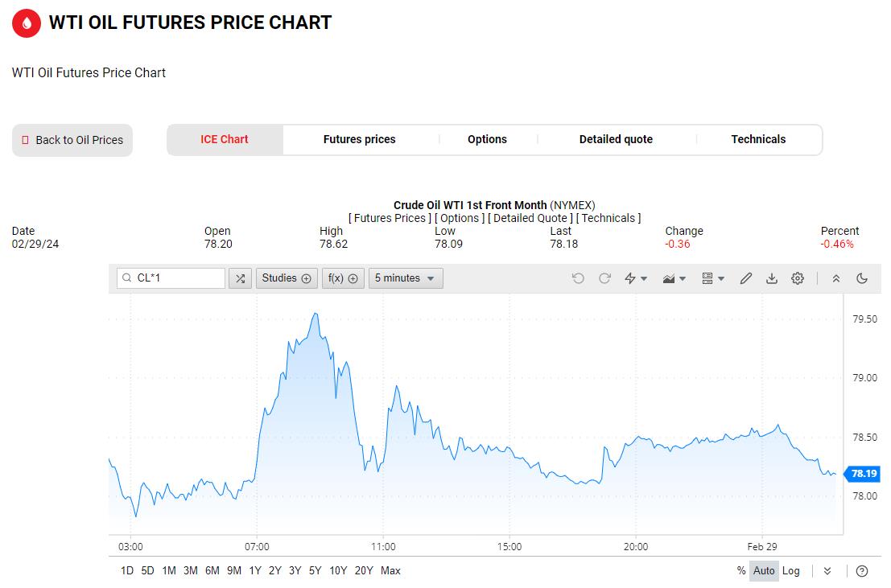This screenshot has width=891, height=588.
Task: Open the Detailed quote tab
Action: pos(616,140)
